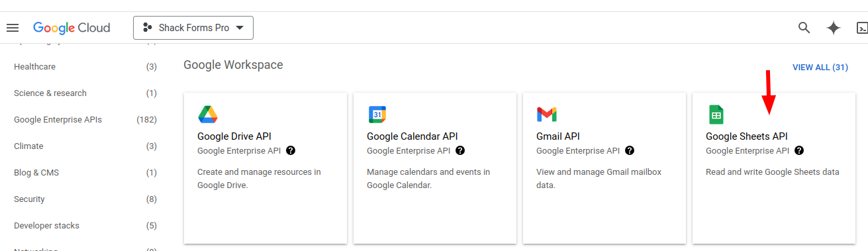Click the Google Calendar API logo
This screenshot has width=868, height=251.
pyautogui.click(x=377, y=115)
